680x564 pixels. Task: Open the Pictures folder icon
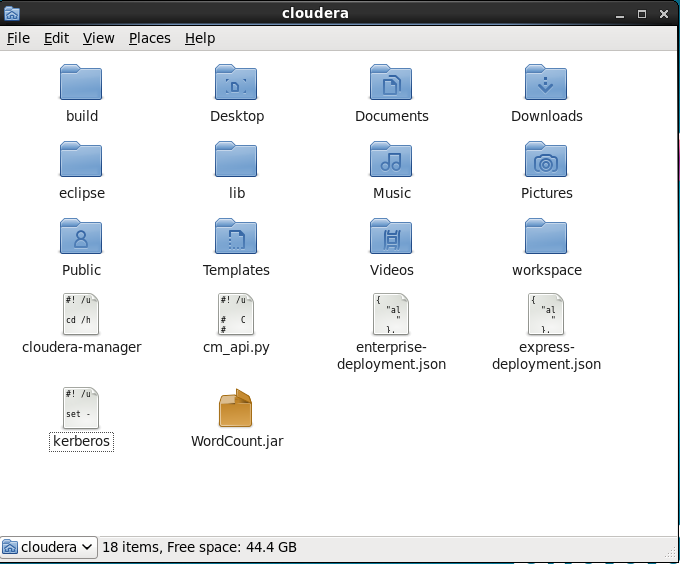click(x=546, y=159)
